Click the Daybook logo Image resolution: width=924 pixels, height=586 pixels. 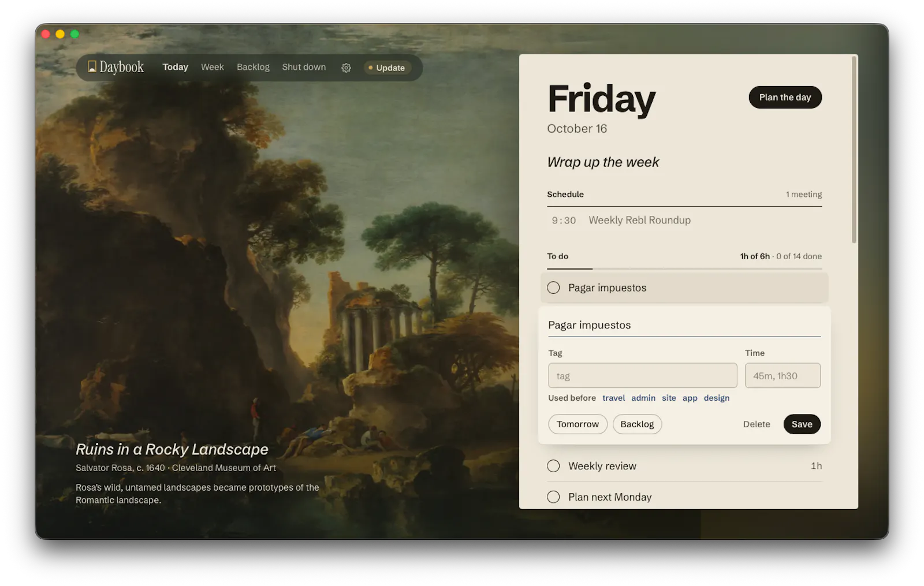(115, 67)
